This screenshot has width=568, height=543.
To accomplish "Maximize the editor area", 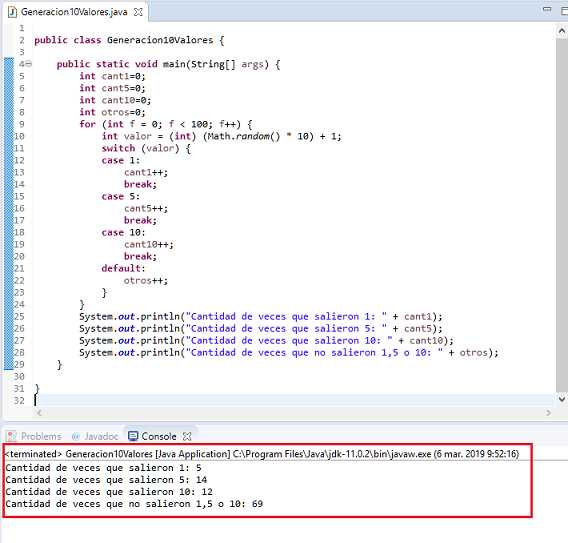I will pyautogui.click(x=564, y=11).
